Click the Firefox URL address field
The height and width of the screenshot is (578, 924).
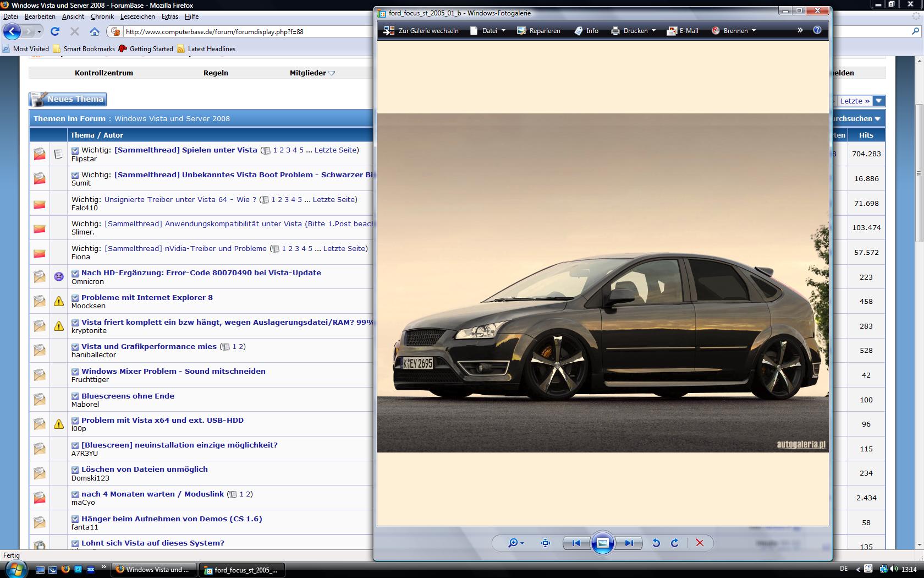point(248,31)
